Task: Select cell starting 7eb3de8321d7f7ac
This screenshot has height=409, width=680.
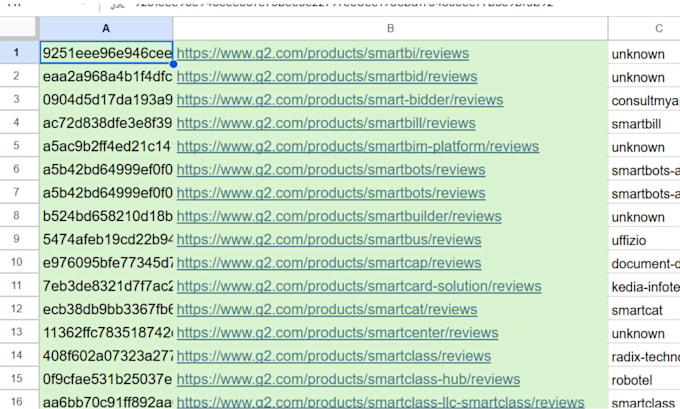Action: (106, 285)
